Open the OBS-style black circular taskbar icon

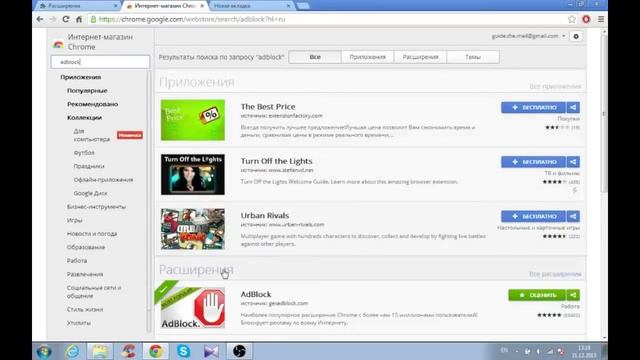(x=239, y=351)
